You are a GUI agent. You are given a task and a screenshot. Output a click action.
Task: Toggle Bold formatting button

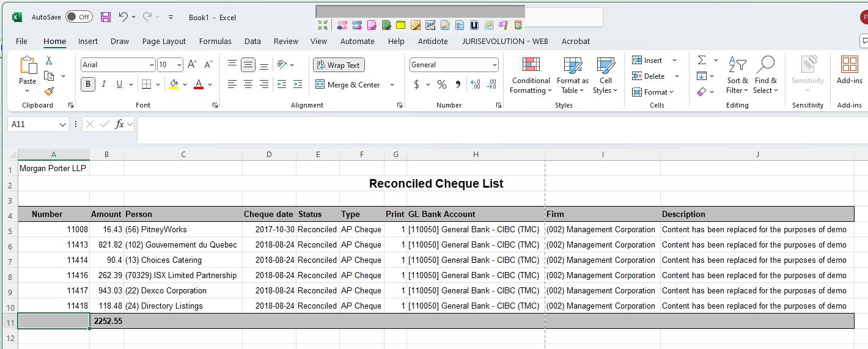(88, 84)
